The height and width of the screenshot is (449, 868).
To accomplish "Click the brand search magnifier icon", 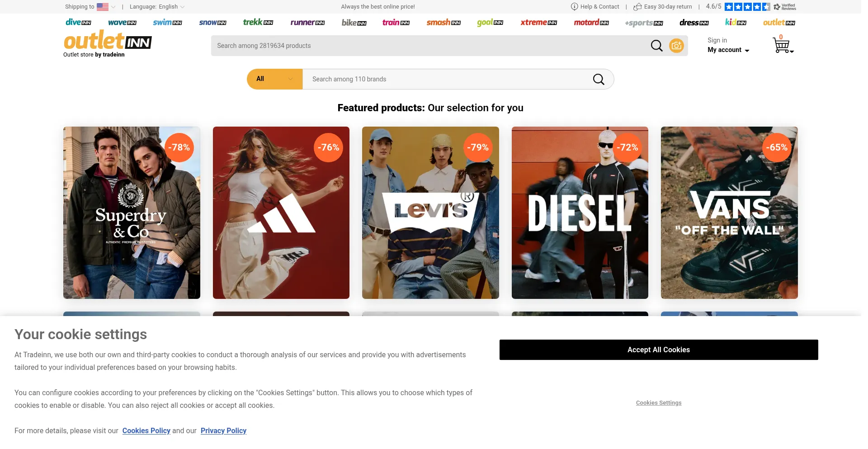I will pyautogui.click(x=599, y=79).
